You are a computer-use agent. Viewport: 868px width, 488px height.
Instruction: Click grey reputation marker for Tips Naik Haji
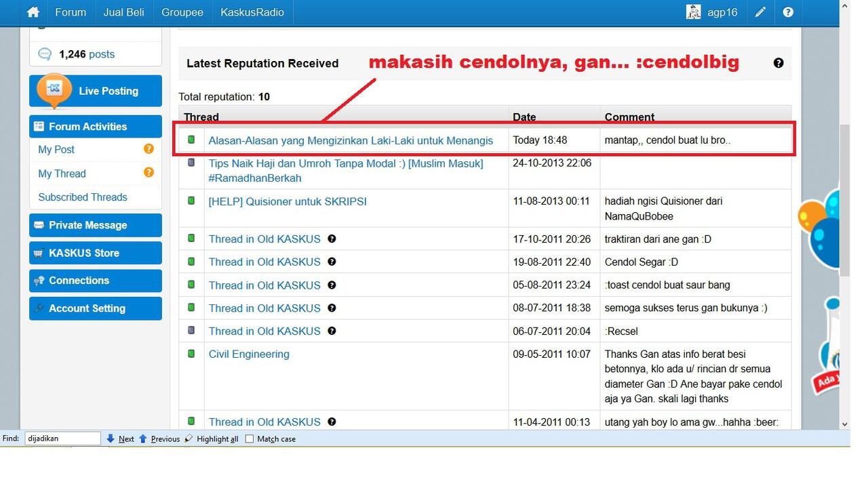point(191,163)
